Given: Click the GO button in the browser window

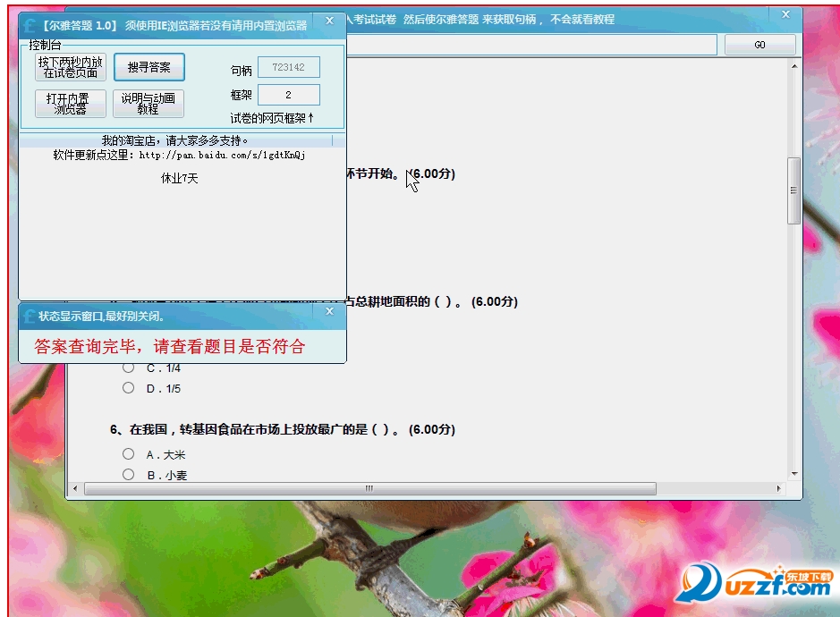Looking at the screenshot, I should click(759, 45).
